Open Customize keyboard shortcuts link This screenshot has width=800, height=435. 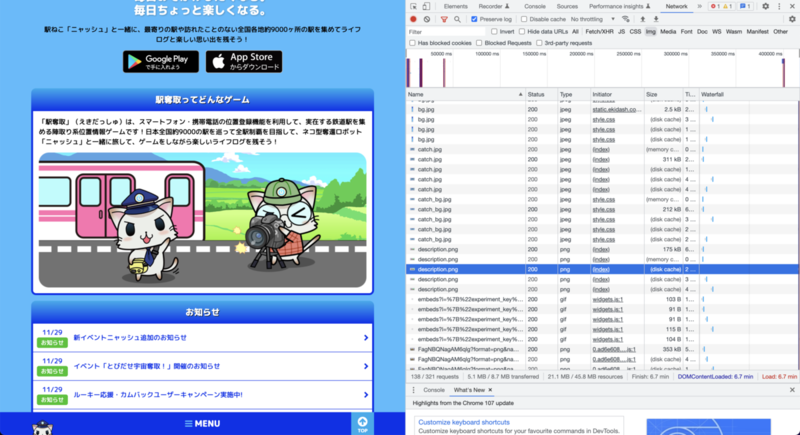tap(464, 422)
